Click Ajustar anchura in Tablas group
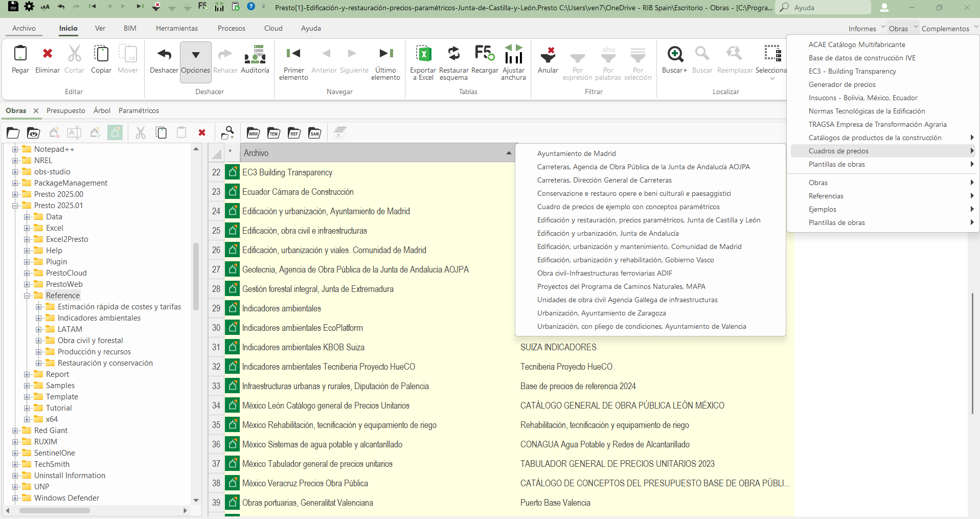The height and width of the screenshot is (519, 980). (x=513, y=54)
